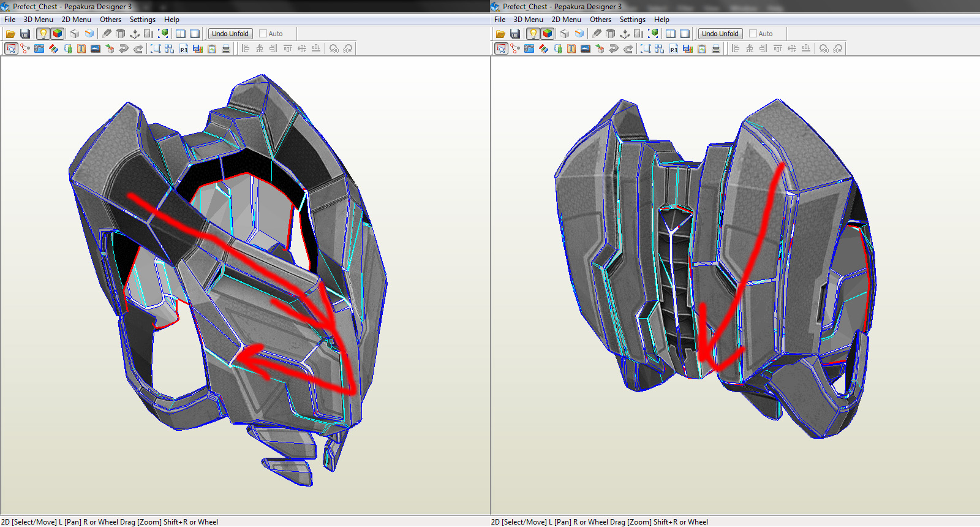Click the P.1 page icon in right window
This screenshot has height=527, width=980.
(674, 49)
